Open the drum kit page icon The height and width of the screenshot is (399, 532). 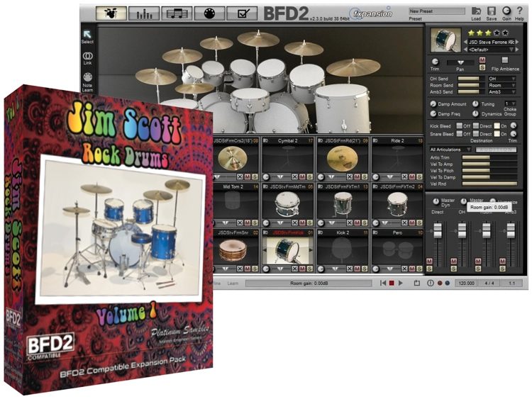110,13
